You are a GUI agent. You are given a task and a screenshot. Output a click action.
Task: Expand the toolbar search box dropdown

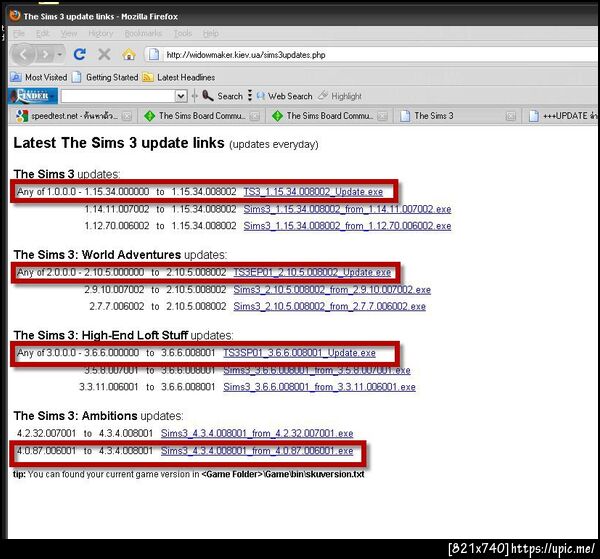(x=181, y=96)
